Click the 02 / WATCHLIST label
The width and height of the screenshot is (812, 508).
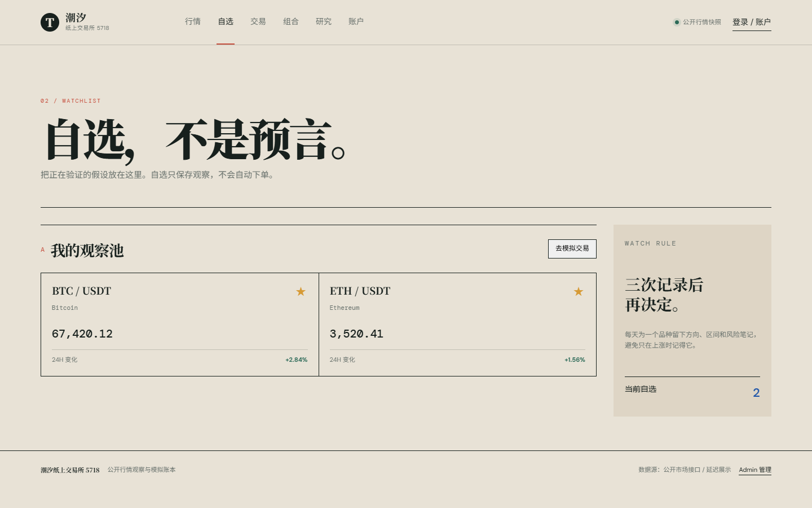click(70, 101)
